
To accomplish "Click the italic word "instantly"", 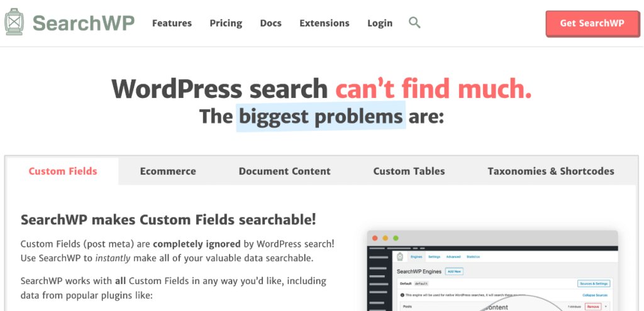I will point(113,258).
